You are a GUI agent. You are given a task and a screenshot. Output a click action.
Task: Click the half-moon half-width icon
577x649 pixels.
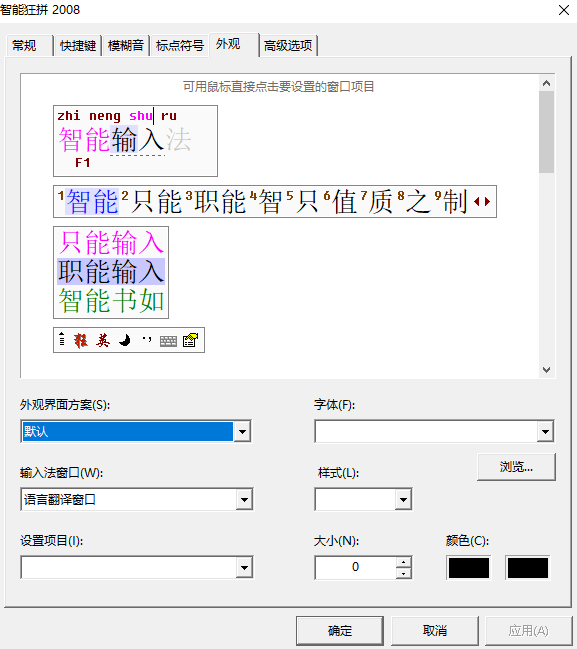[x=125, y=341]
